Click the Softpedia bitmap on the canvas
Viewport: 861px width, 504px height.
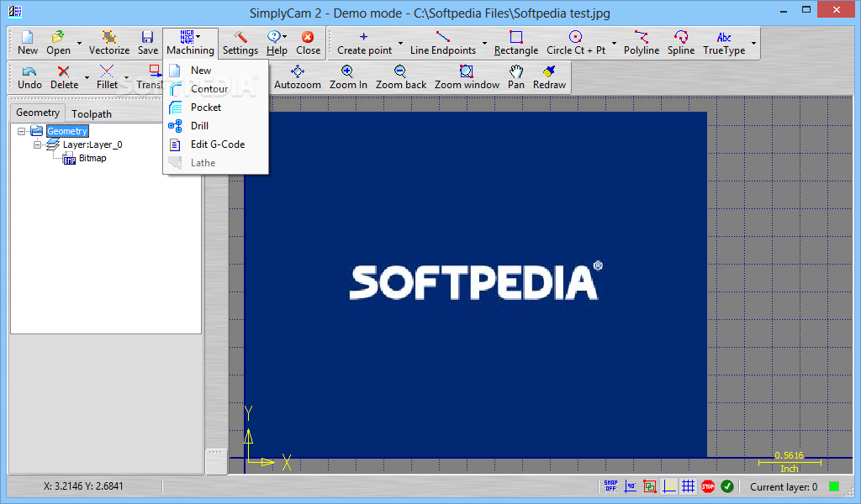(476, 284)
